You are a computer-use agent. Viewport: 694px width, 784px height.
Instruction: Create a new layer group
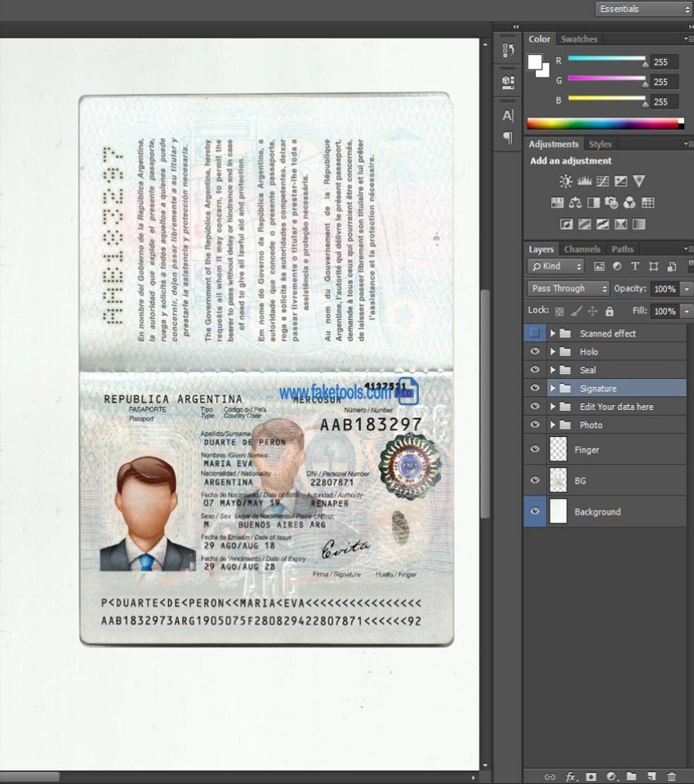(x=631, y=777)
